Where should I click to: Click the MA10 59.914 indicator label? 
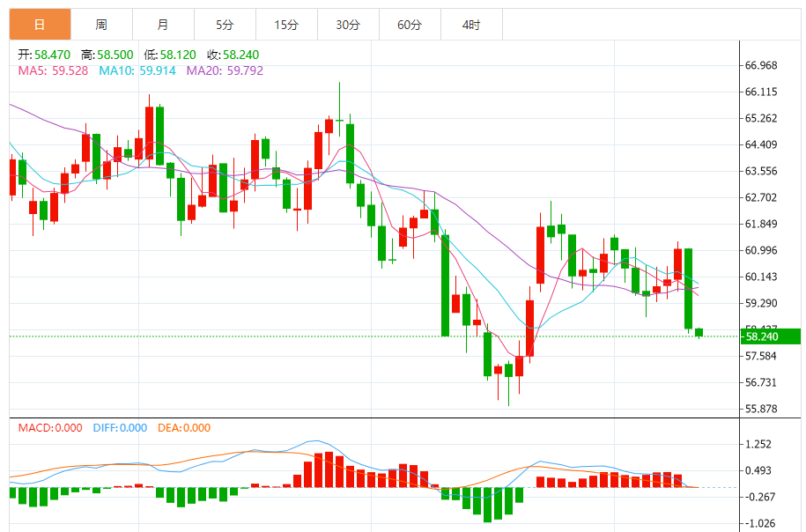point(137,70)
